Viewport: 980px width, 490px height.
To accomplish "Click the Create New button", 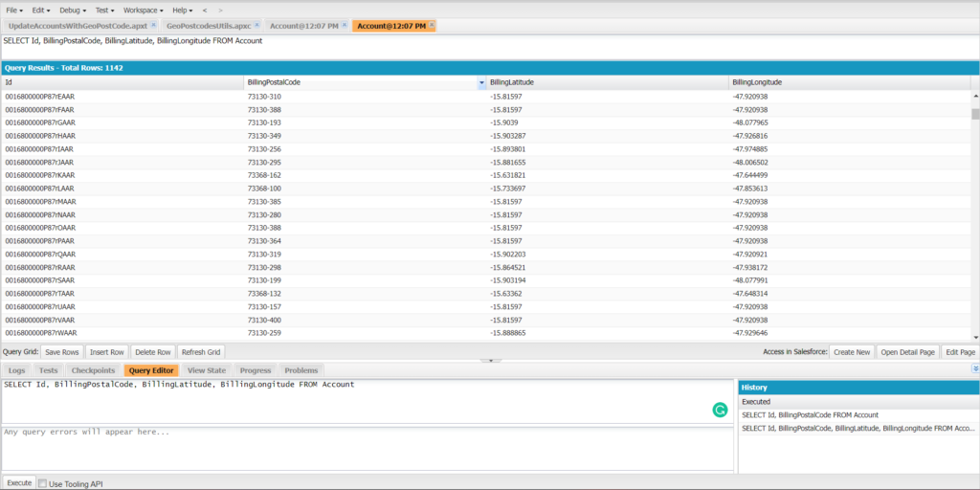I will pos(852,352).
